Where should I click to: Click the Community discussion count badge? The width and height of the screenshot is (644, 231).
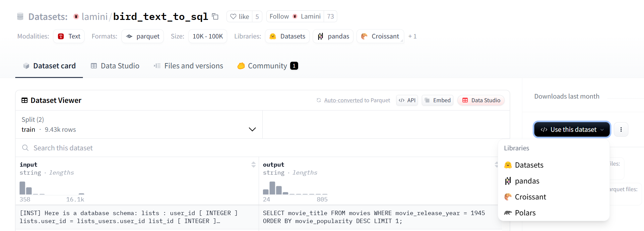pos(294,66)
